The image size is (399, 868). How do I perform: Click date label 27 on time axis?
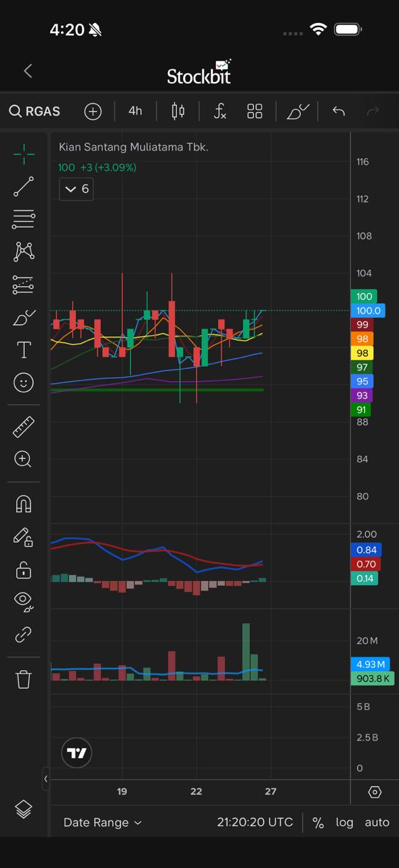pos(270,791)
